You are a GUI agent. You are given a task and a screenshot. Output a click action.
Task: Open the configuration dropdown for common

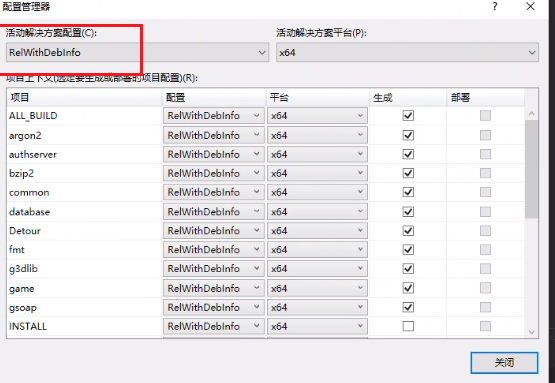click(214, 192)
